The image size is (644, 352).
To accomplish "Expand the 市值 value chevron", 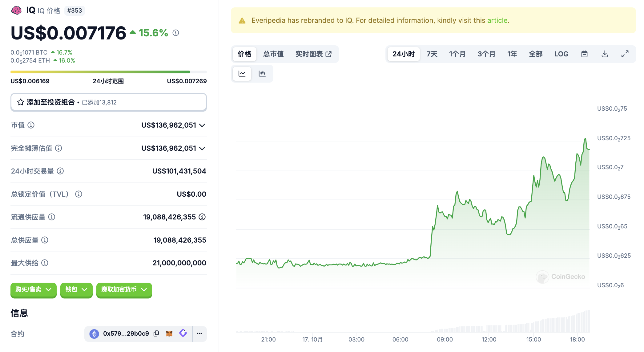I will point(202,125).
